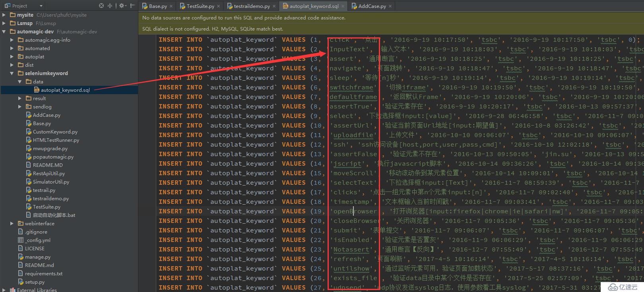The image size is (644, 292).
Task: Close the autoplat_keyword.sql tab
Action: (343, 6)
